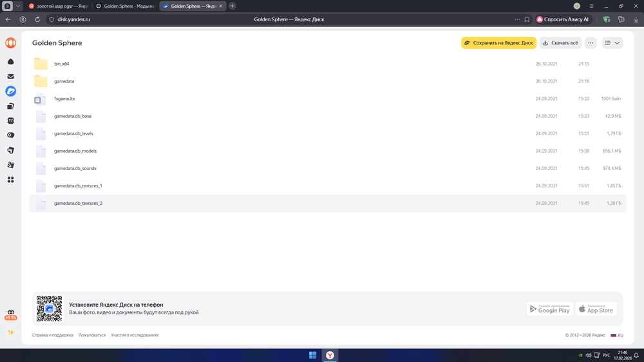Open the documents stack icon in sidebar
This screenshot has width=644, height=362.
11,106
